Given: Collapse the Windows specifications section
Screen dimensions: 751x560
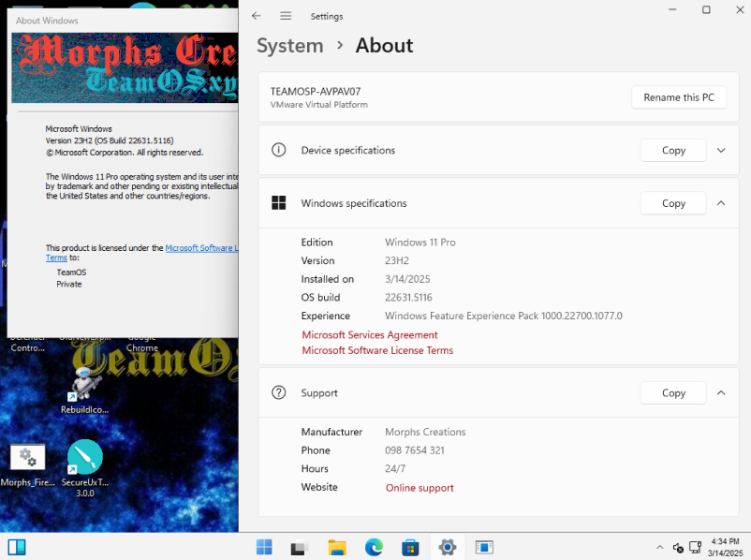Looking at the screenshot, I should click(x=721, y=203).
